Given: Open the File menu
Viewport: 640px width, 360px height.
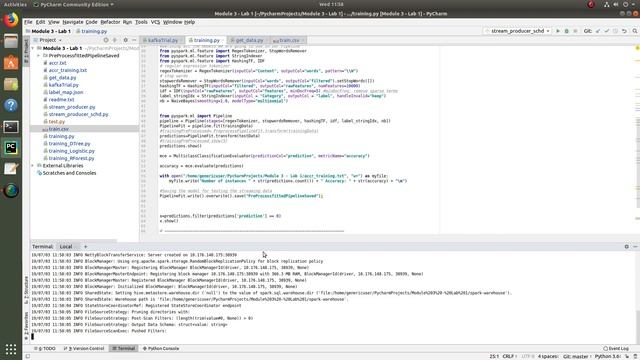Looking at the screenshot, I should (28, 22).
